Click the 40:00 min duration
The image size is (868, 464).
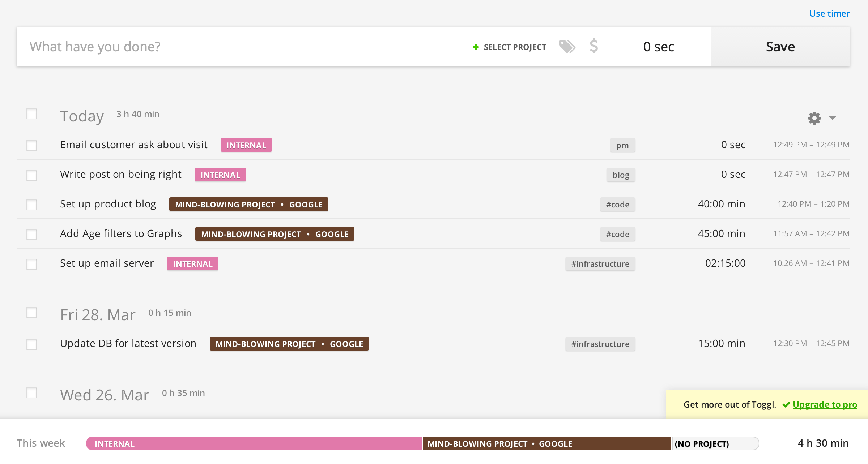[x=722, y=204]
